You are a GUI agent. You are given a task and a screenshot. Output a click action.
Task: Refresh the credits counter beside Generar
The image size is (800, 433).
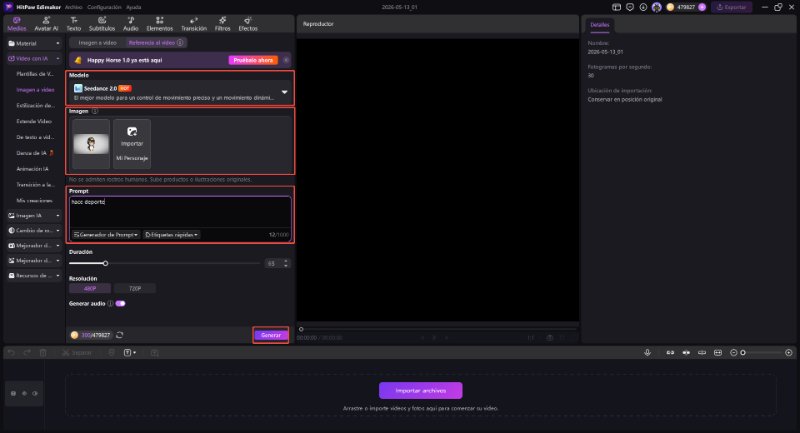tap(119, 335)
